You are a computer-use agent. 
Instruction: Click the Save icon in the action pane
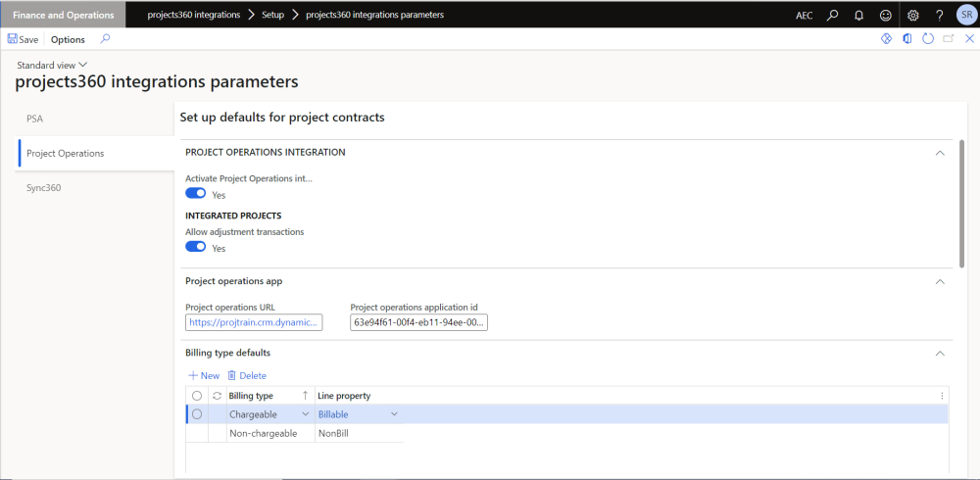[13, 39]
